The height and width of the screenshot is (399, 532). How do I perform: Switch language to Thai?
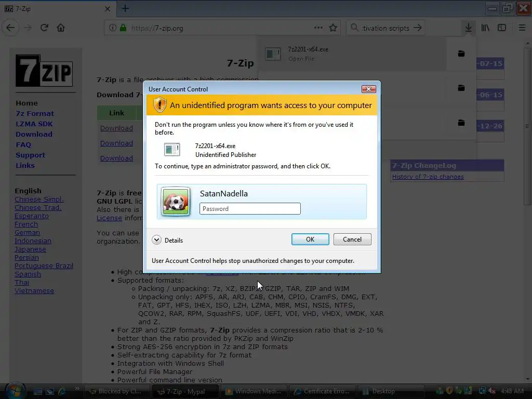coord(22,282)
